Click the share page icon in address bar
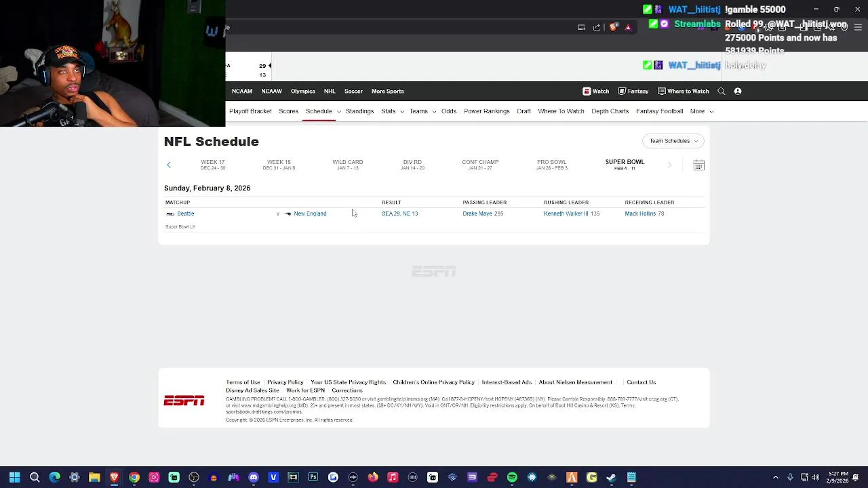Viewport: 868px width, 488px height. [597, 27]
